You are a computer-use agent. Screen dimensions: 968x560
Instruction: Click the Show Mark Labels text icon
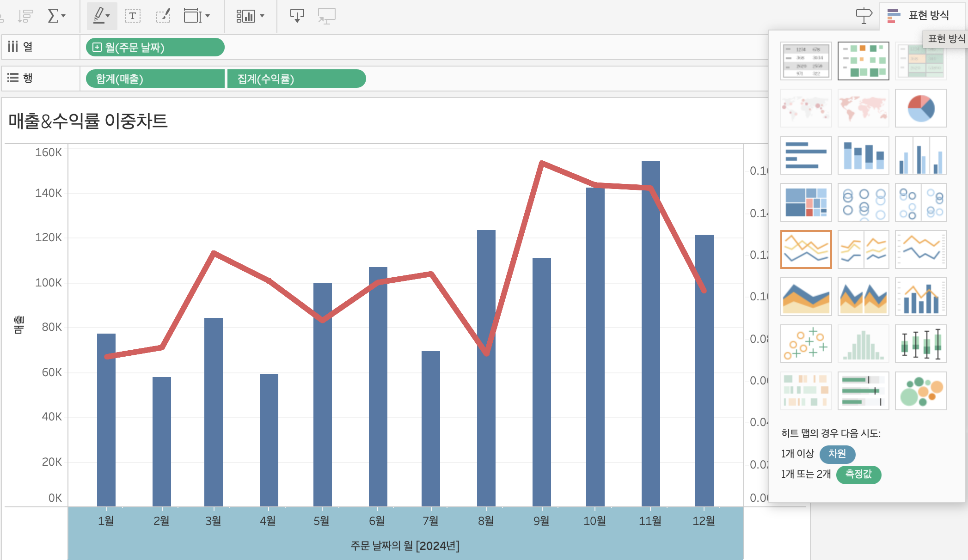(x=133, y=16)
